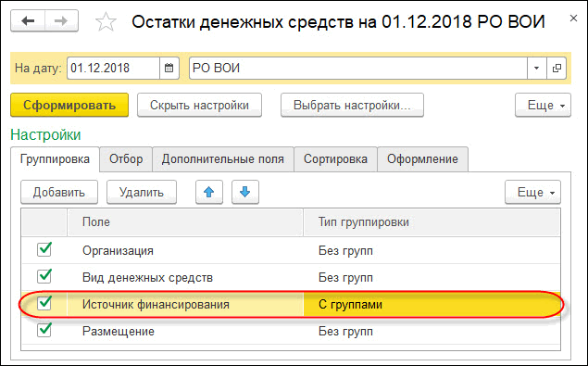The width and height of the screenshot is (588, 366).
Task: Open the top Еще menu
Action: click(x=543, y=105)
